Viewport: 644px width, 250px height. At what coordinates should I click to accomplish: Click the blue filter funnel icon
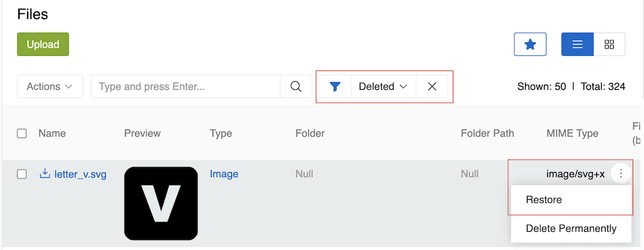(x=335, y=87)
